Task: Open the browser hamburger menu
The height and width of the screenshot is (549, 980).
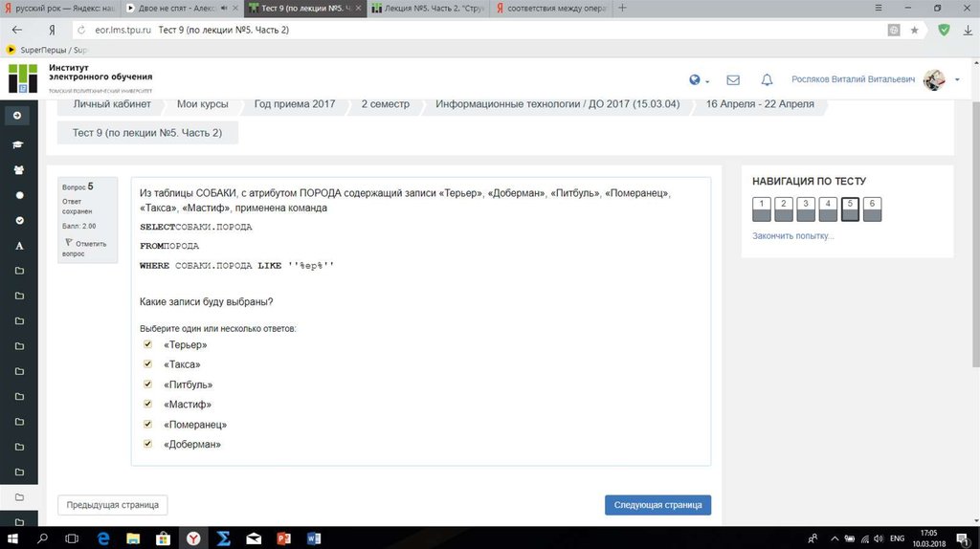Action: [879, 8]
